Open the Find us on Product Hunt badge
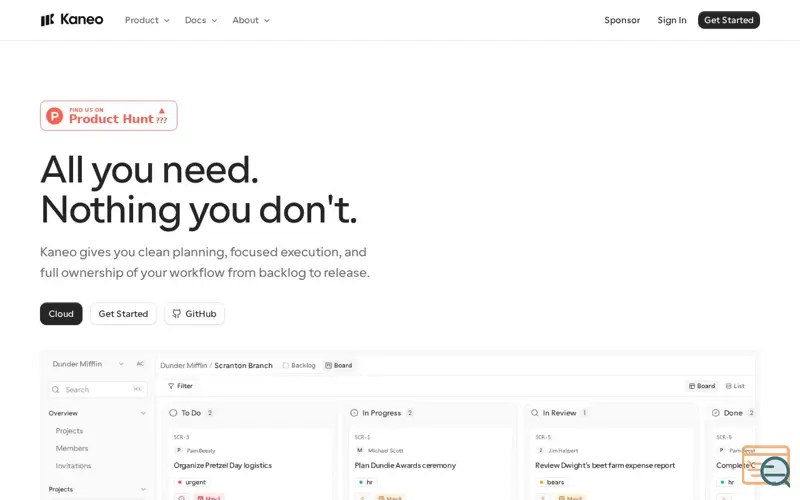The width and height of the screenshot is (800, 500). (109, 116)
